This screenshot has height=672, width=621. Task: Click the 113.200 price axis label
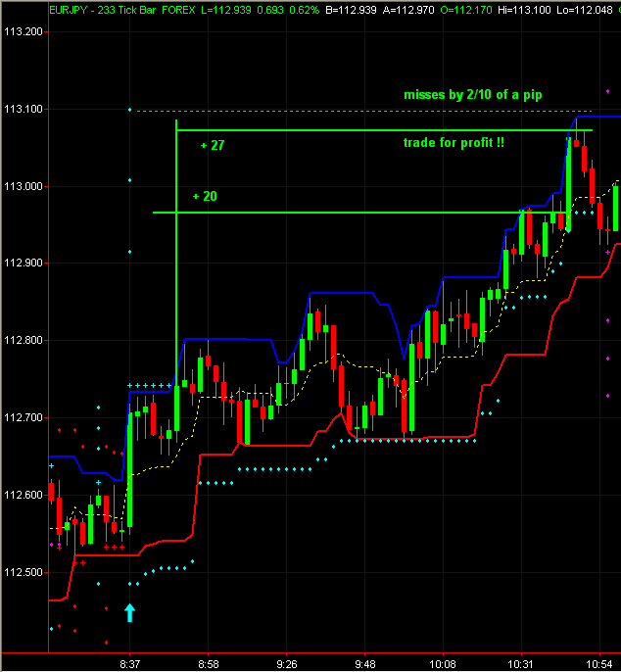pos(24,31)
